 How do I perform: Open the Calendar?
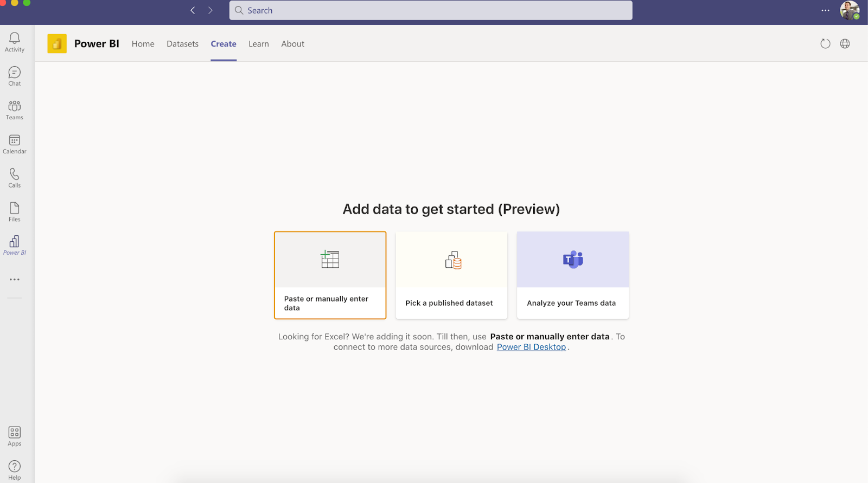click(15, 144)
